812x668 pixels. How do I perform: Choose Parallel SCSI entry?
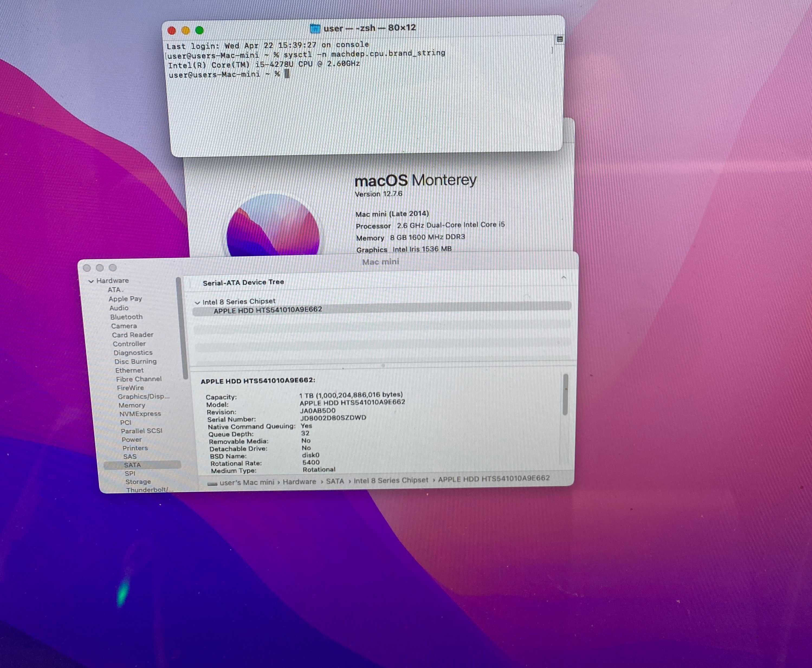(x=142, y=431)
